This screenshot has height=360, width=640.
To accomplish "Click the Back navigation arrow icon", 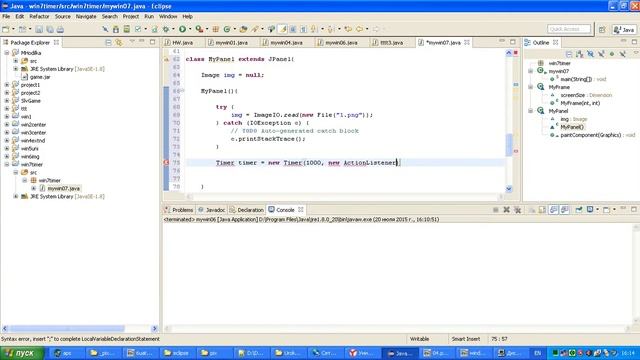I will 359,29.
